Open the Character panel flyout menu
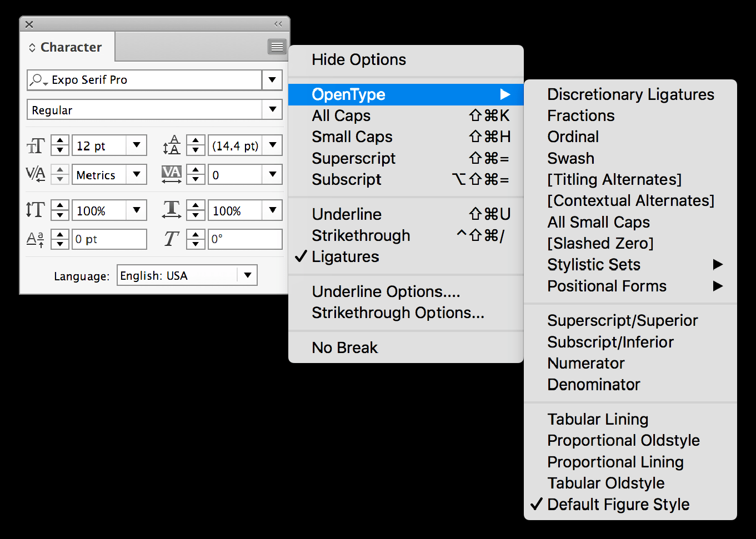Screen dimensions: 756x539 point(277,47)
